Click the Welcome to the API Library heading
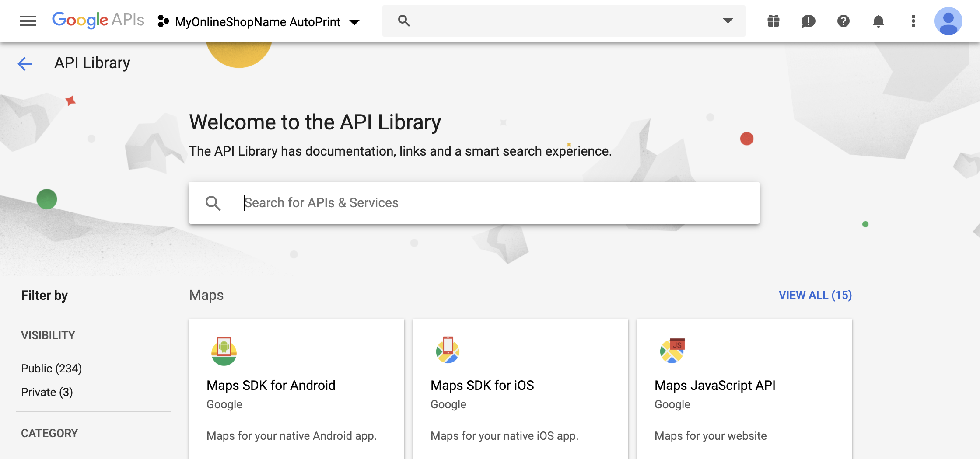This screenshot has width=980, height=459. click(315, 122)
